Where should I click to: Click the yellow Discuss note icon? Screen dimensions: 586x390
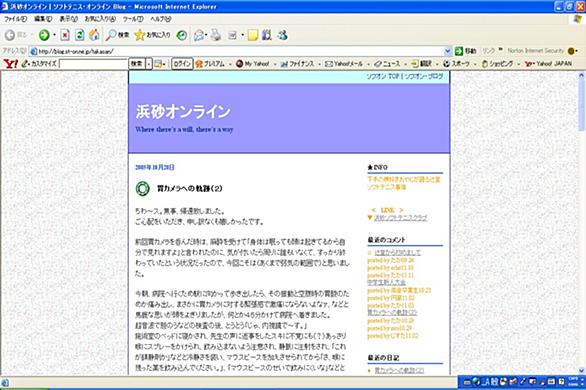tap(253, 35)
